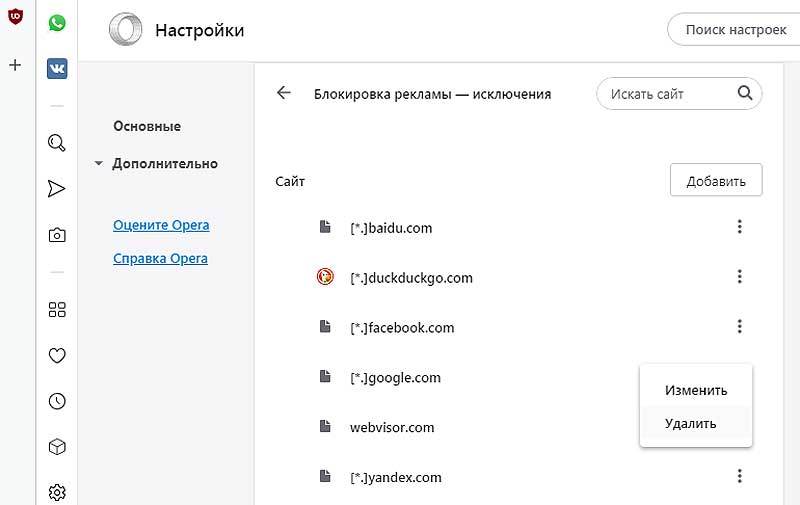Open the three-dot menu for yandex.com
800x505 pixels.
[x=739, y=476]
